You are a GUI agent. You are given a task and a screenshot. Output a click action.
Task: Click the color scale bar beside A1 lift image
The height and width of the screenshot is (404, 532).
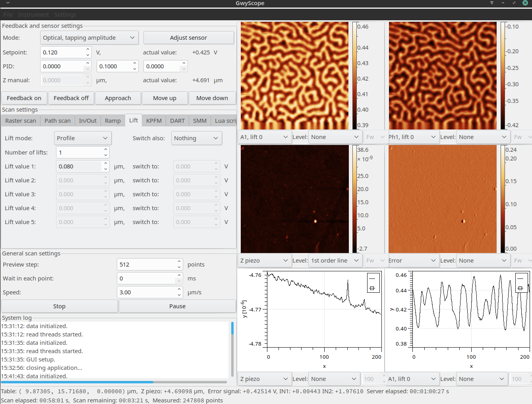[354, 75]
